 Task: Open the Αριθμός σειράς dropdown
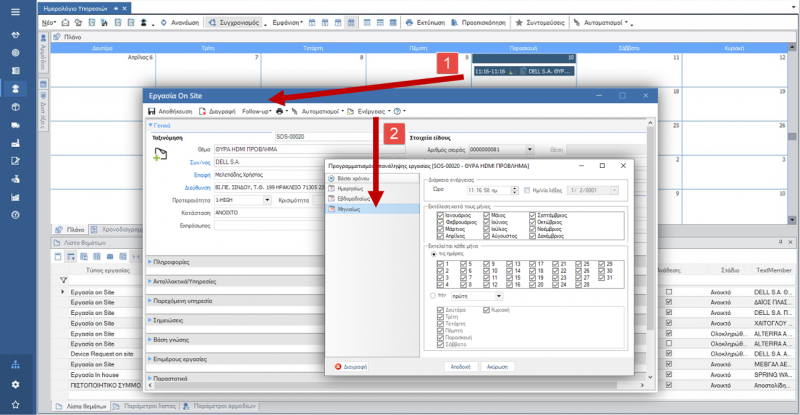(529, 150)
